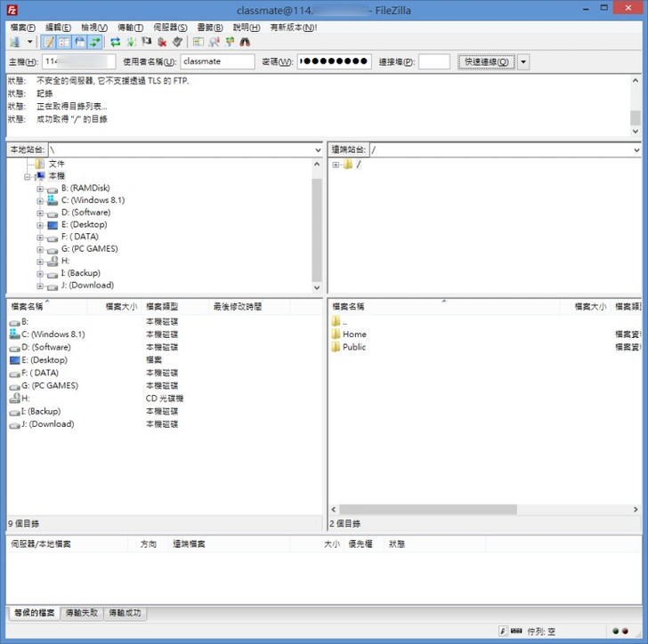Image resolution: width=648 pixels, height=644 pixels.
Task: Select the Home folder in remote list
Action: (x=354, y=334)
